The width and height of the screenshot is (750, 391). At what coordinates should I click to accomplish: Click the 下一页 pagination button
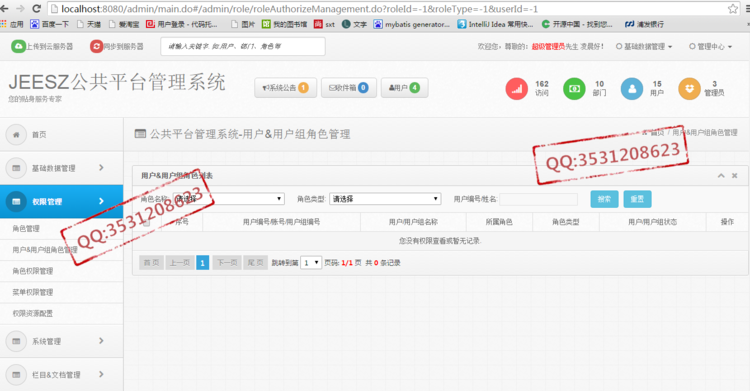tap(227, 263)
